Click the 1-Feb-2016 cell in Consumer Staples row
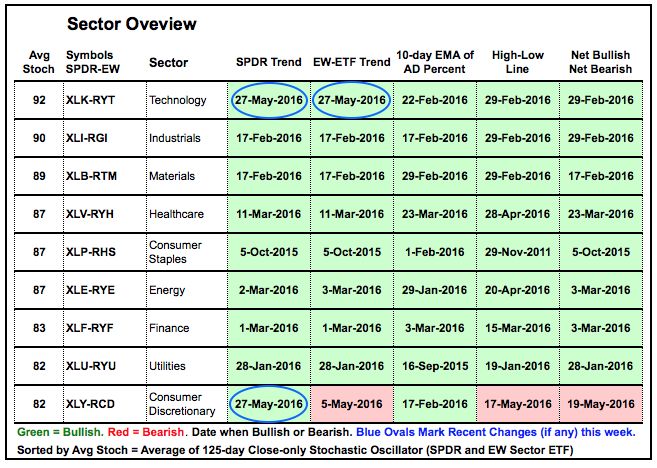 coord(435,252)
